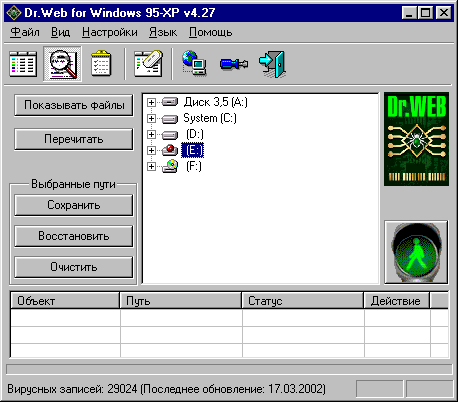458x402 pixels.
Task: Open the Настройки menu
Action: 110,32
